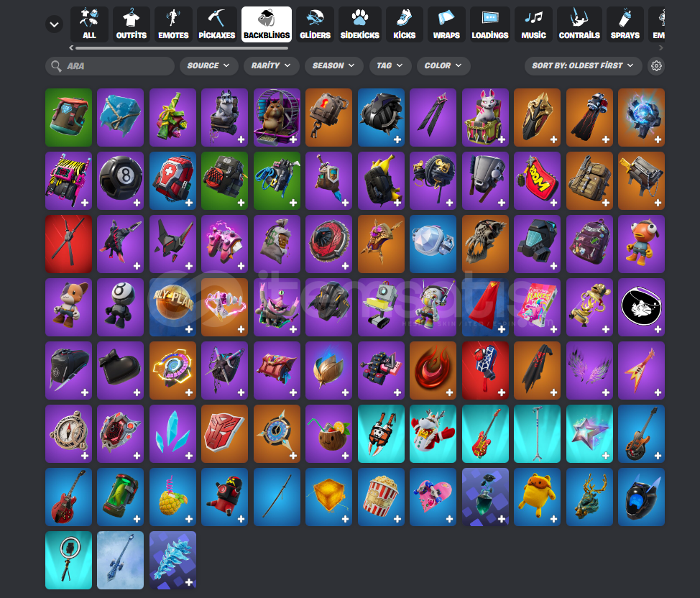Select the animal skull backbling
Viewport: 700px width, 598px height.
pyautogui.click(x=485, y=244)
